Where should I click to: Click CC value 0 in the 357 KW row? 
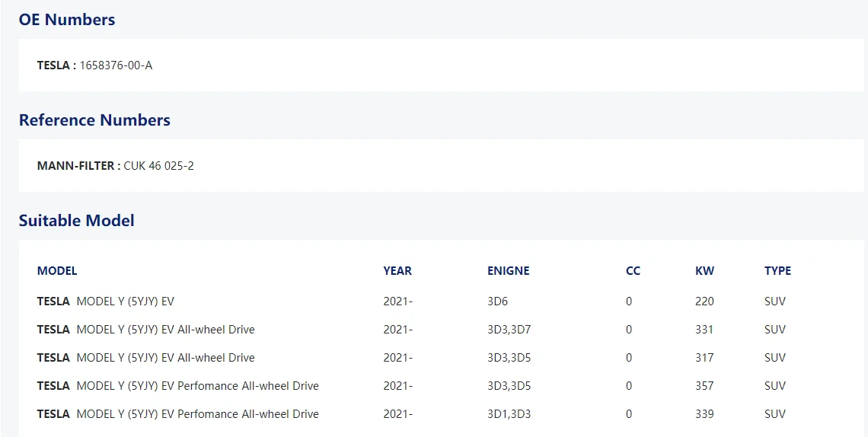point(629,385)
